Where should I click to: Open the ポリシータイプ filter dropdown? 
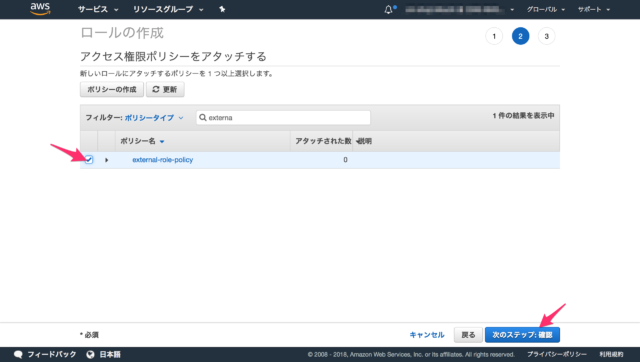tap(154, 118)
